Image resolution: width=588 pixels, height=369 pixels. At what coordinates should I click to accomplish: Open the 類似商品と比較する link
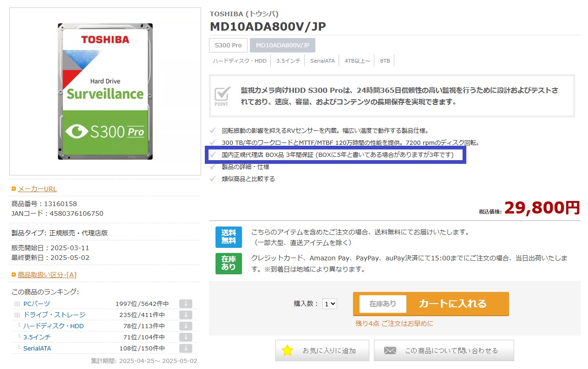248,179
